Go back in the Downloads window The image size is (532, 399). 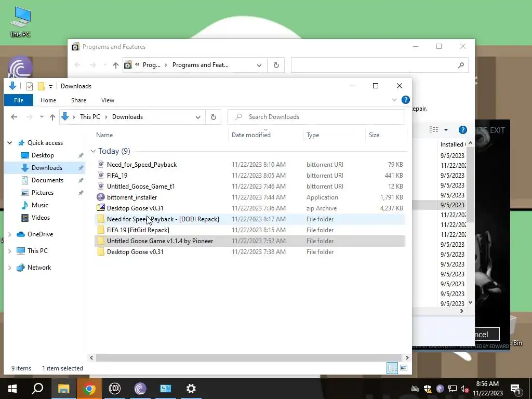(x=14, y=117)
